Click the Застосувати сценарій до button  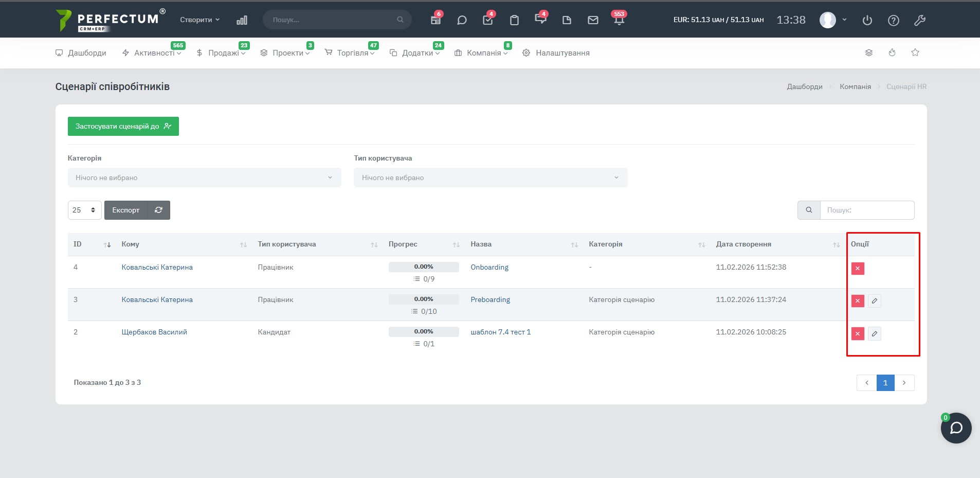click(x=123, y=126)
